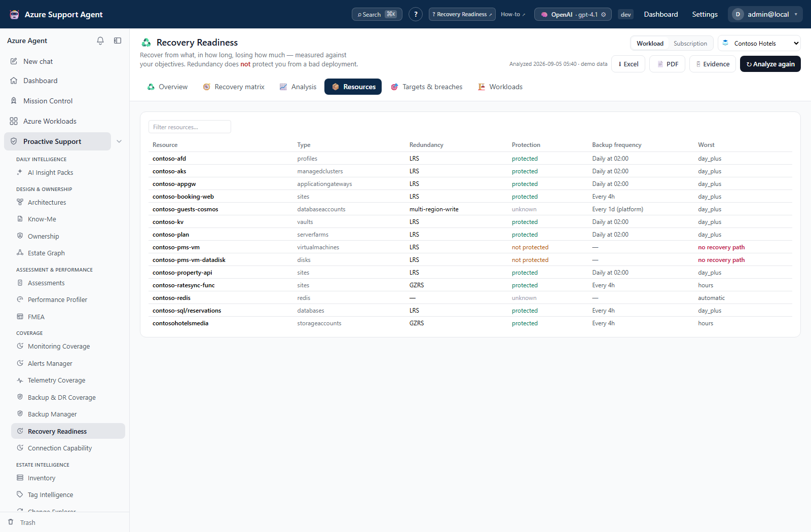Switch to the Recovery matrix tab
This screenshot has width=811, height=532.
pos(234,87)
